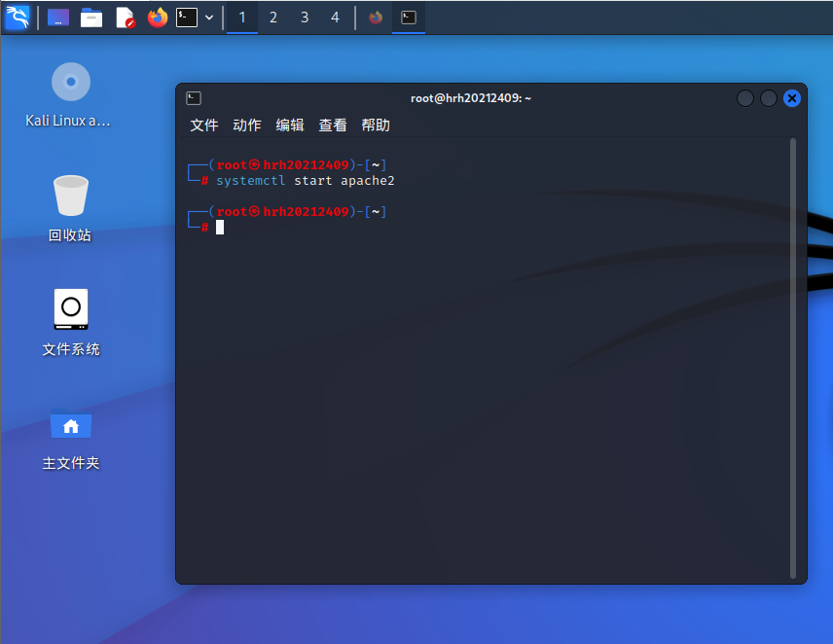Select the terminal window taskbar button
Viewport: 833px width, 644px height.
click(x=409, y=18)
